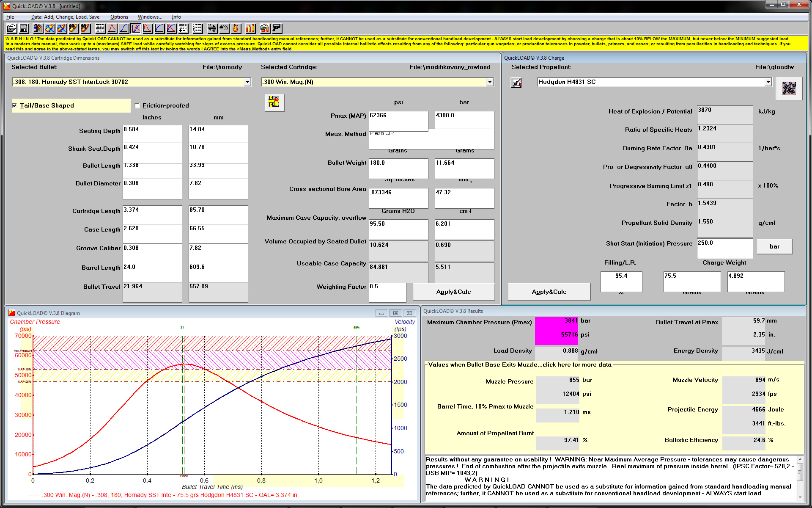Click the gun icon in toolbar

click(x=277, y=28)
